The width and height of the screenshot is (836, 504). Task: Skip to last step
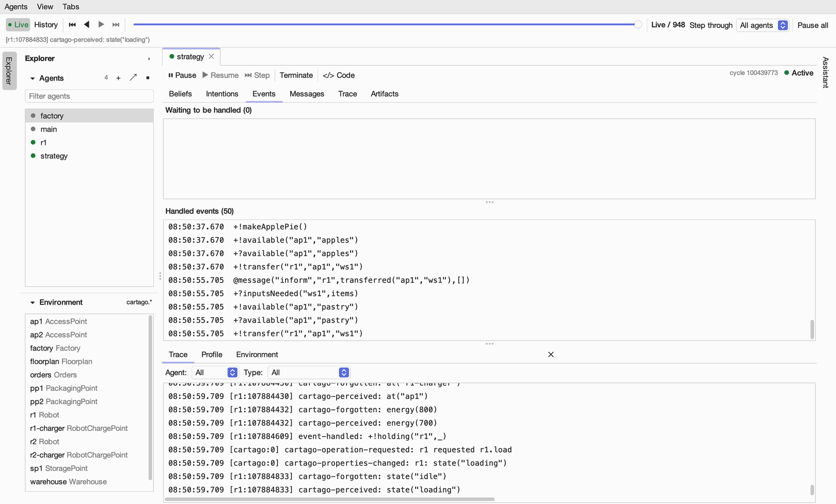pos(116,25)
